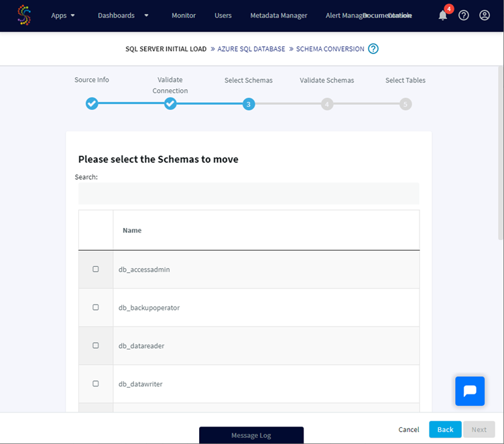The image size is (504, 444).
Task: Click the completed Validate Connection step circle
Action: 170,103
